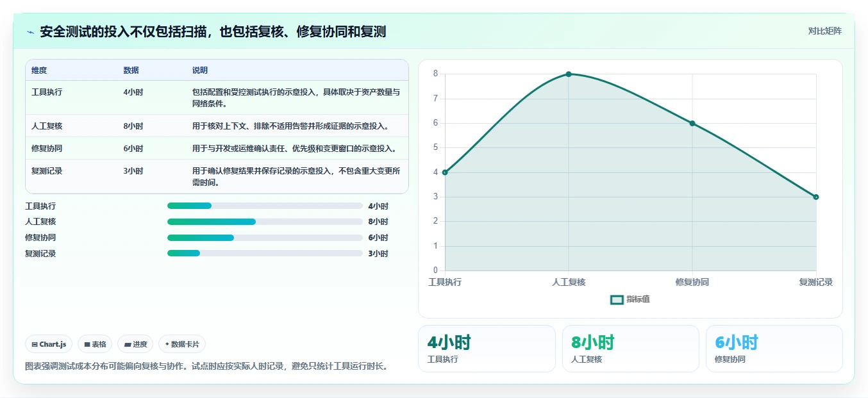Viewport: 868px width, 398px height.
Task: Select the Chart.js chip label
Action: (x=53, y=344)
